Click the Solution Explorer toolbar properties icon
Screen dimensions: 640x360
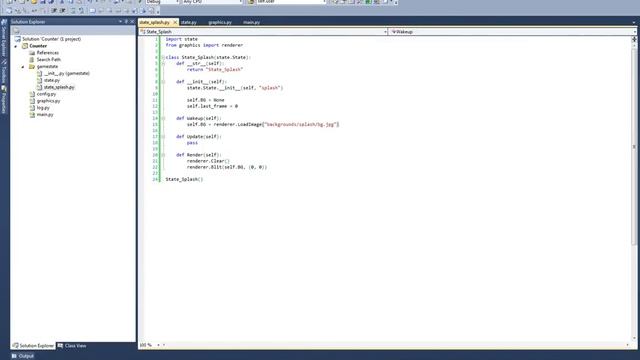tap(16, 31)
